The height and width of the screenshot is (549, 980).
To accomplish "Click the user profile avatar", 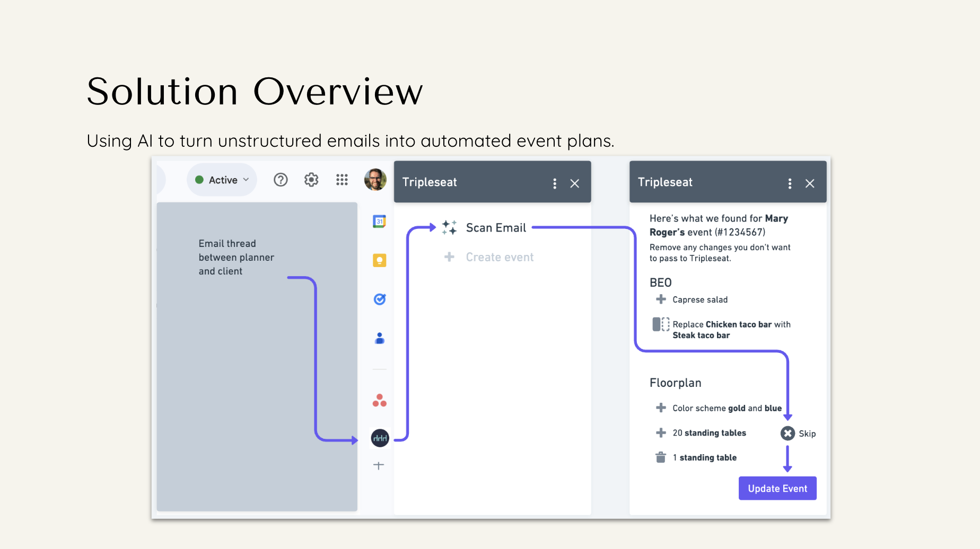I will coord(375,180).
